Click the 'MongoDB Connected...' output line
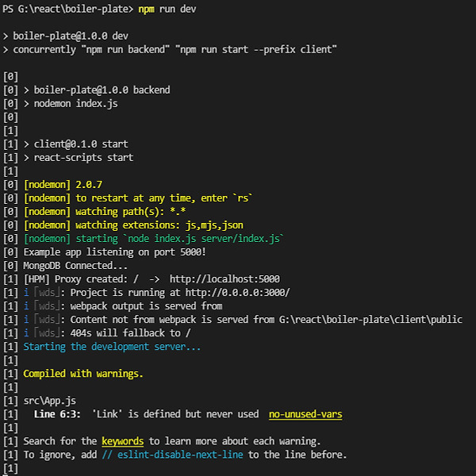The height and width of the screenshot is (476, 476). (x=75, y=266)
